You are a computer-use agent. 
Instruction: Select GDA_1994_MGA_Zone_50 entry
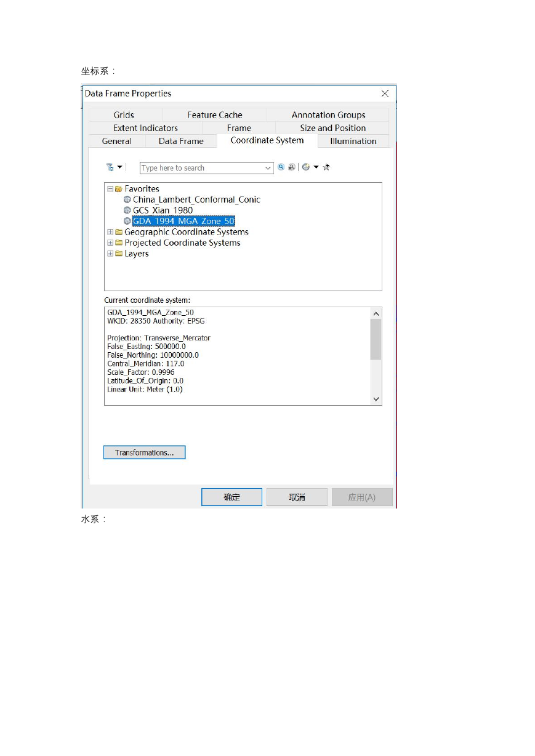pyautogui.click(x=183, y=221)
